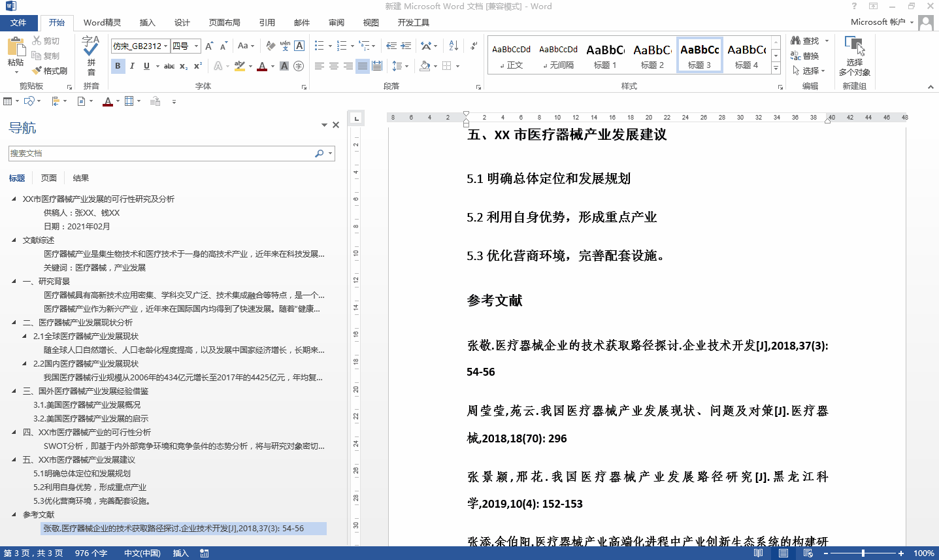The width and height of the screenshot is (939, 560).
Task: Click the sort icon in the paragraph group
Action: [453, 46]
